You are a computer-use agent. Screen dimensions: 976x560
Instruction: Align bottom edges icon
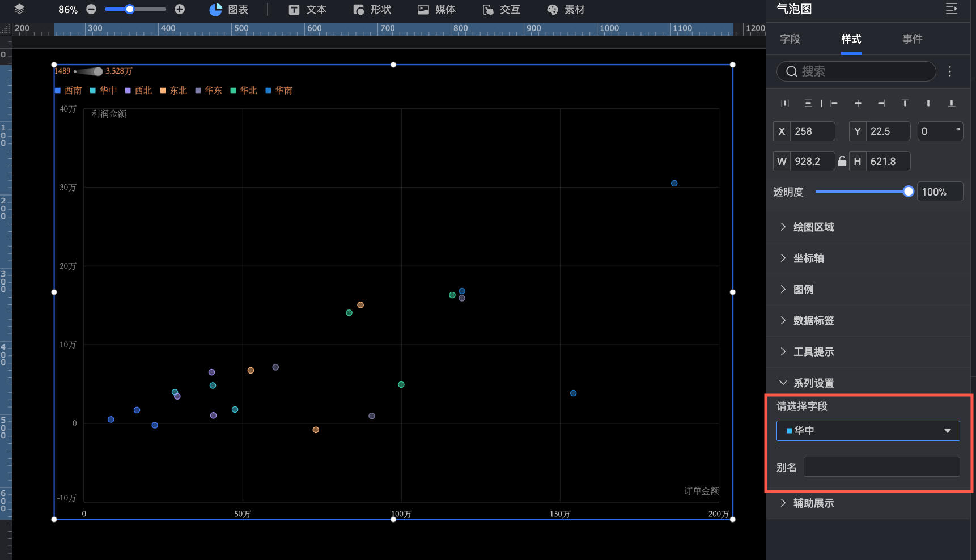click(x=952, y=103)
